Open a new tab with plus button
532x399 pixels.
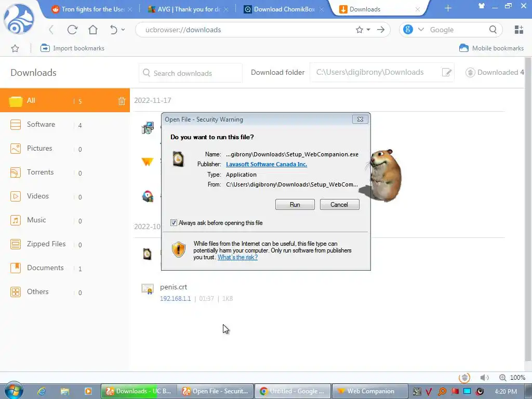pyautogui.click(x=448, y=8)
